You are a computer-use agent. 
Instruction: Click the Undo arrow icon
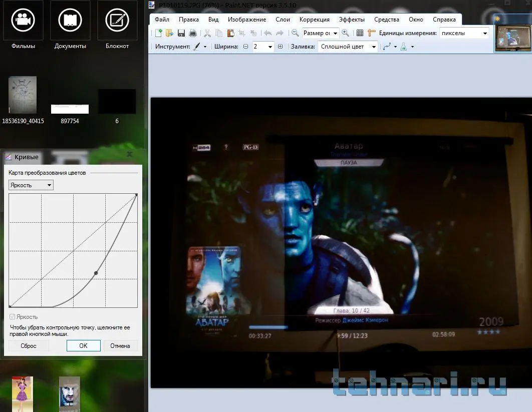(268, 33)
